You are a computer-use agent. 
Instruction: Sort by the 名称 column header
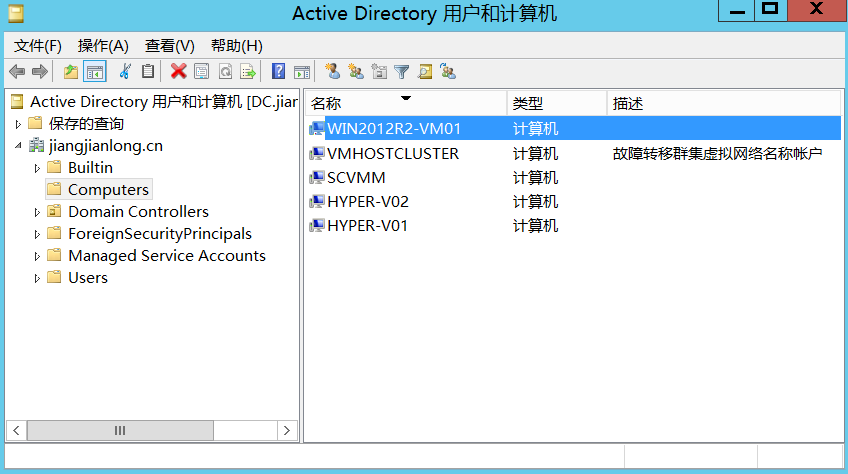click(x=406, y=103)
